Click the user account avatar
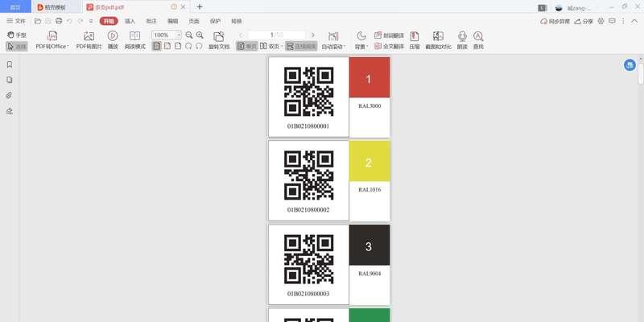The image size is (644, 322). 559,8
